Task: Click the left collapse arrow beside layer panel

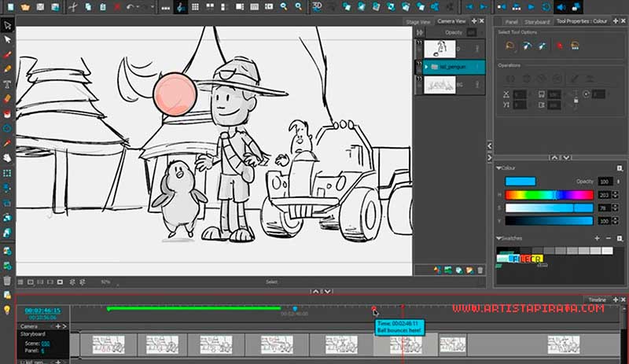Action: [x=489, y=145]
